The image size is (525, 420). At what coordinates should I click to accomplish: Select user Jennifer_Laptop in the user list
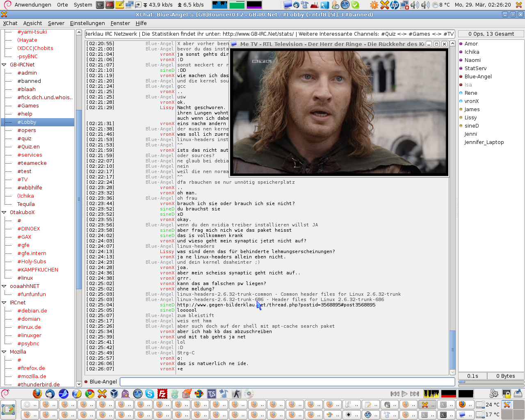point(484,142)
